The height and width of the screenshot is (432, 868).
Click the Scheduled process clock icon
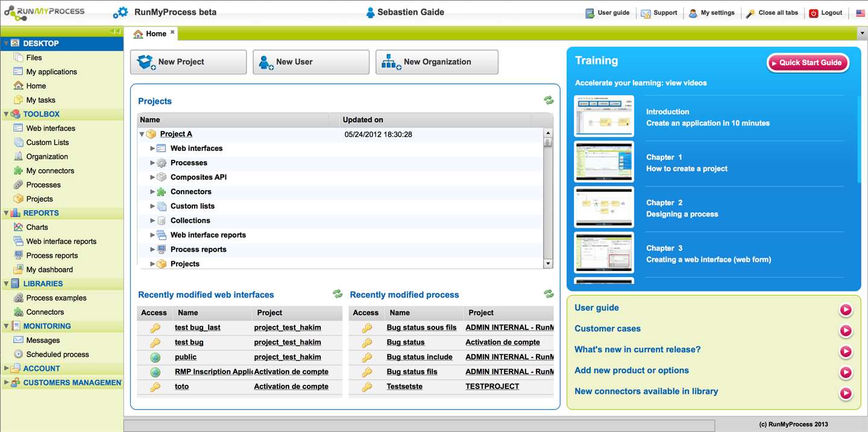pyautogui.click(x=18, y=354)
